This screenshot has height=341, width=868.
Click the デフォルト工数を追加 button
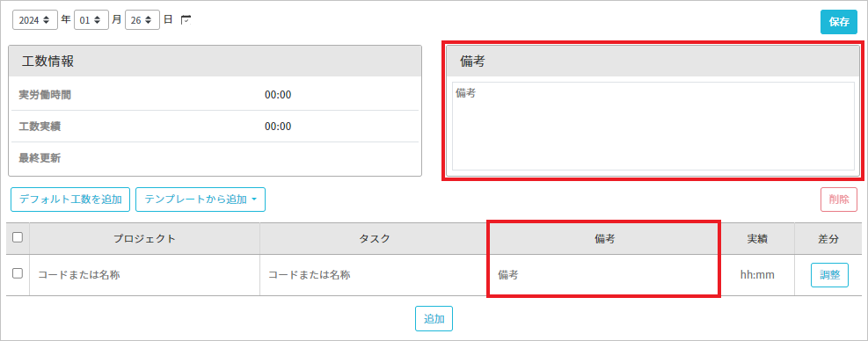70,200
